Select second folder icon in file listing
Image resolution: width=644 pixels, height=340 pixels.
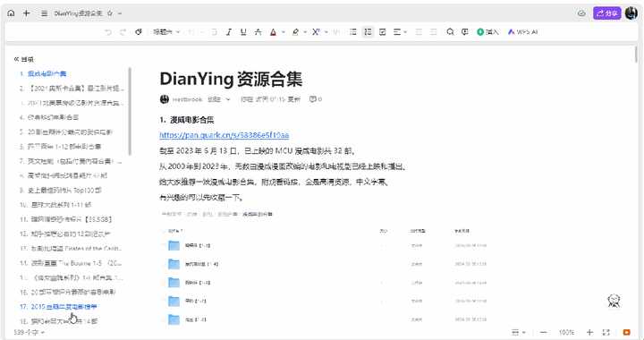coord(174,264)
